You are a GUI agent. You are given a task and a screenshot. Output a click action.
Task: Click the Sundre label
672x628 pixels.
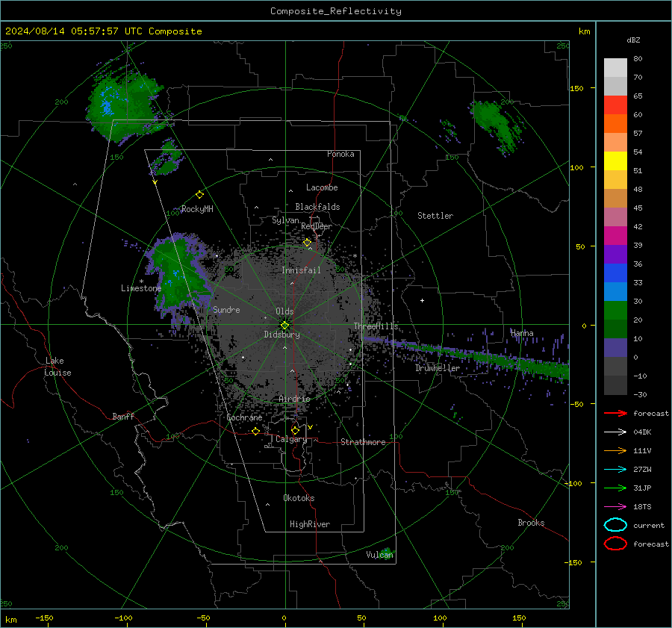click(x=226, y=310)
